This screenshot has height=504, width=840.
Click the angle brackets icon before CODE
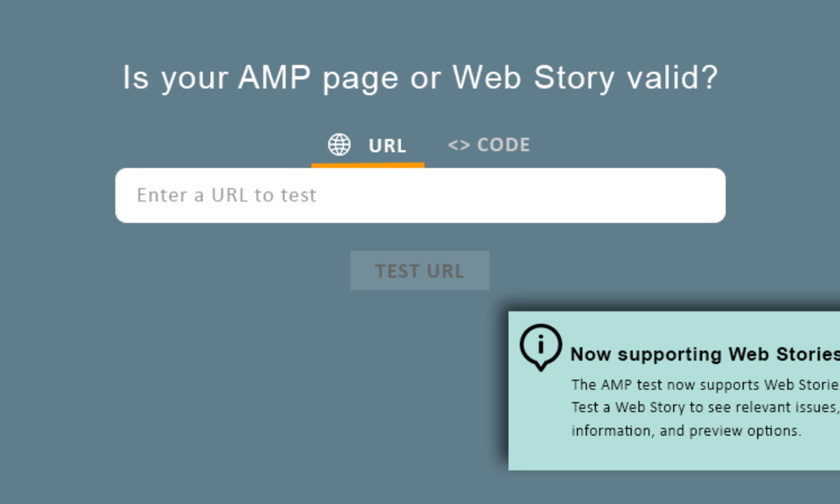point(458,145)
